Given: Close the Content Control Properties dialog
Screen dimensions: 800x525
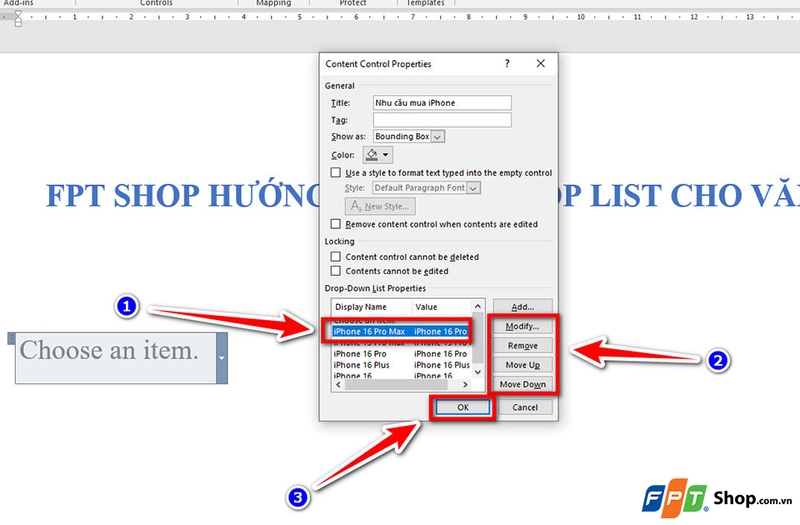Looking at the screenshot, I should tap(540, 63).
